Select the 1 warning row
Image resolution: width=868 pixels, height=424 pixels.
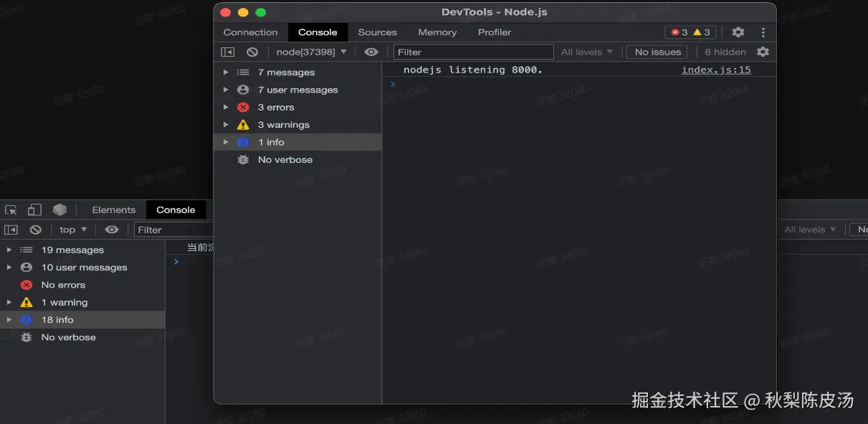[x=82, y=302]
